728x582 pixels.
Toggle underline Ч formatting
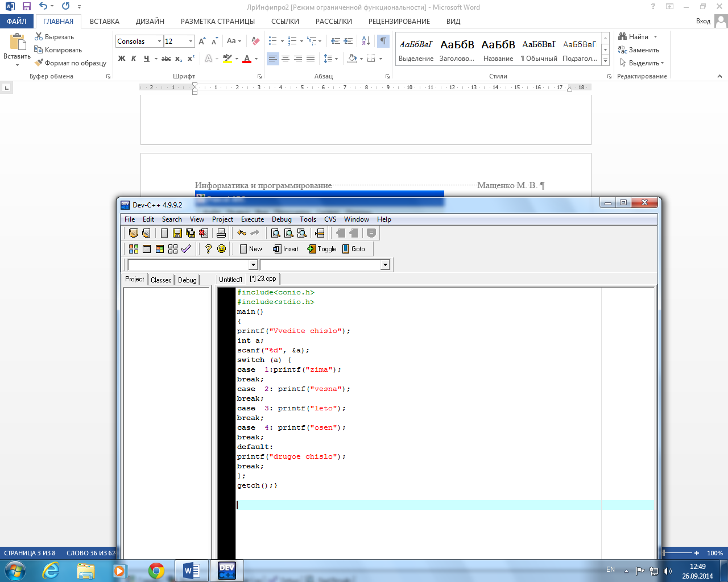pos(146,59)
